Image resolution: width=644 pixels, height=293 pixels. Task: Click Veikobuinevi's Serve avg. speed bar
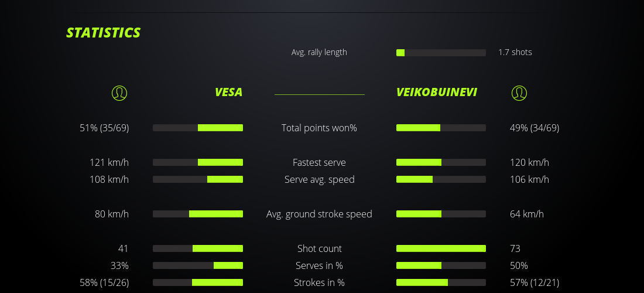click(x=441, y=179)
